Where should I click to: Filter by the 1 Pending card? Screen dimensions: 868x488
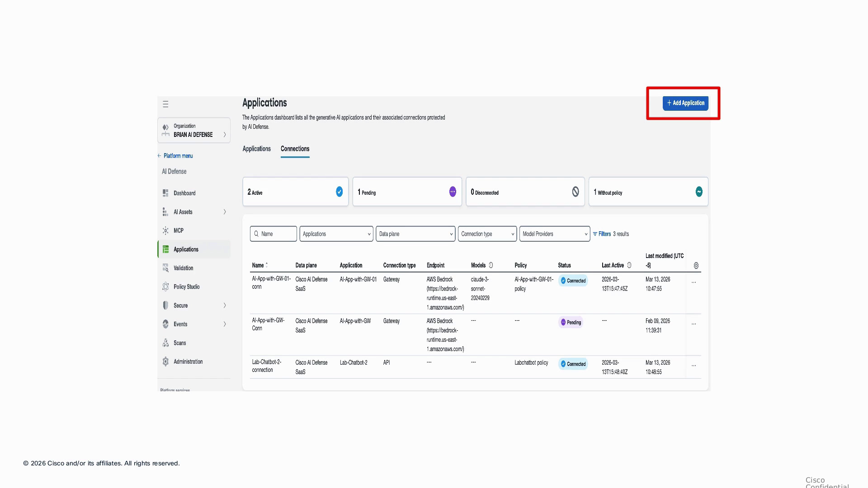[407, 192]
